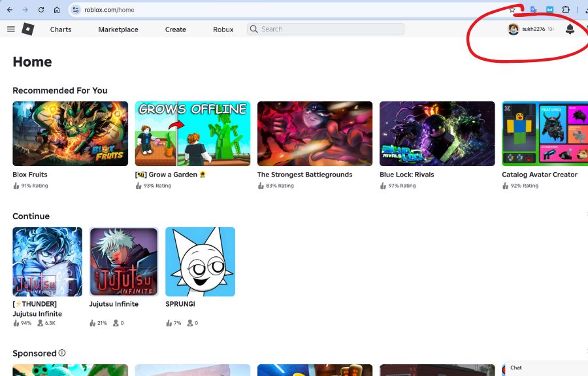588x376 pixels.
Task: Go to the Create page
Action: click(x=176, y=29)
